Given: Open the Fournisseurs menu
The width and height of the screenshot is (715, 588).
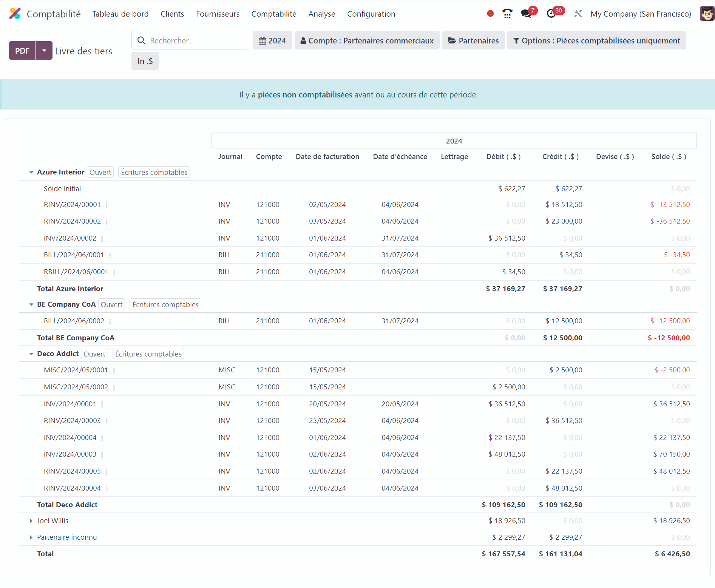Looking at the screenshot, I should click(218, 14).
